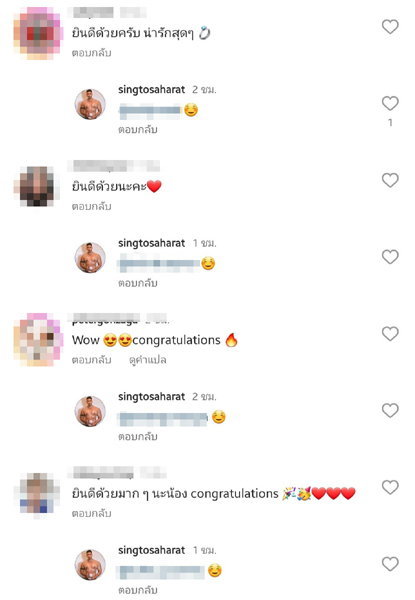Viewport: 415px width, 600px height.
Task: Like singtosaharat's reply under the Wow comment
Action: click(x=390, y=410)
